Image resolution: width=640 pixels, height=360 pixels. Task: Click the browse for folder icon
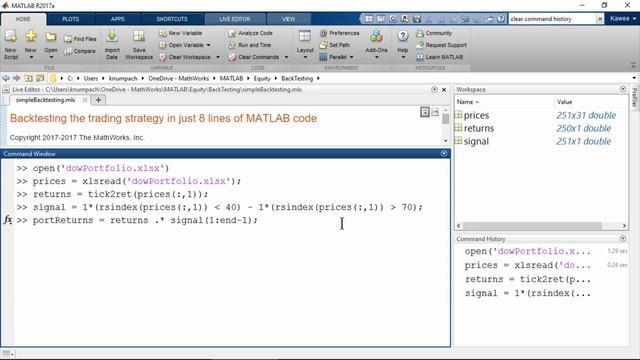point(40,78)
